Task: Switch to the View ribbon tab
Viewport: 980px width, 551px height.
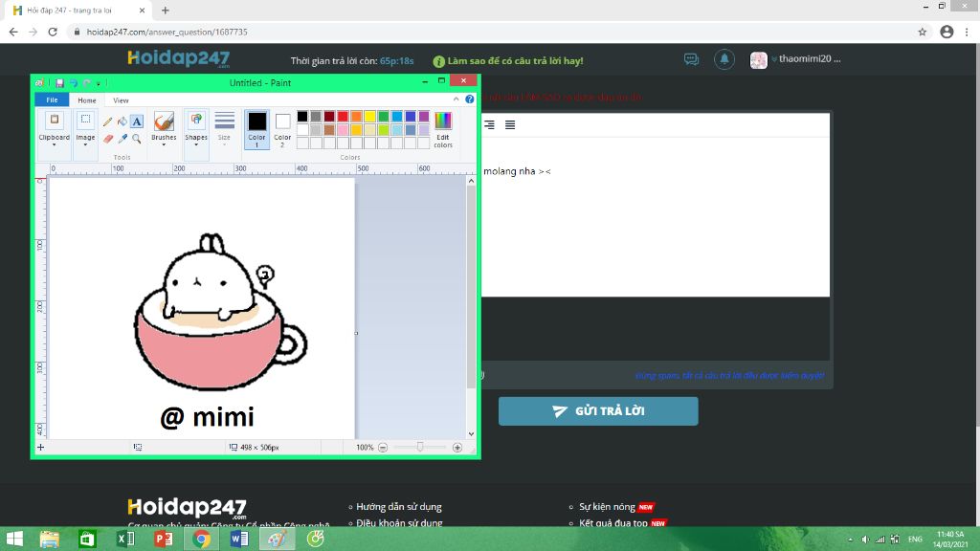Action: 121,99
